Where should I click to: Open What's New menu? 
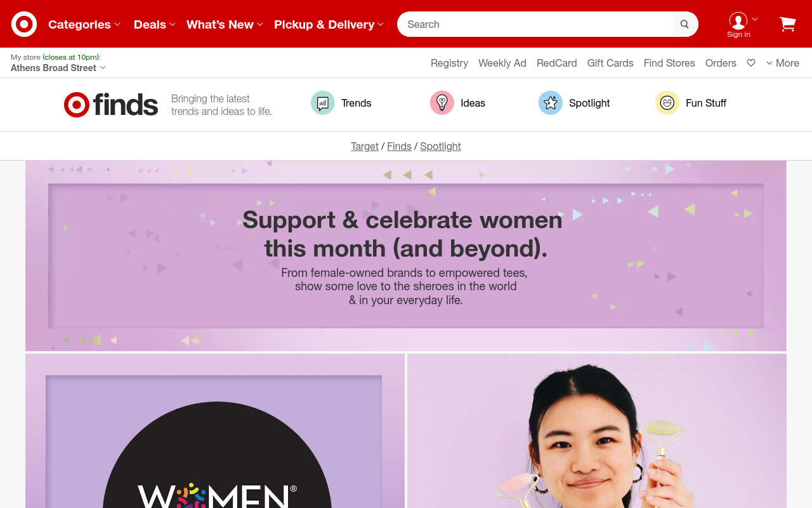[x=225, y=24]
